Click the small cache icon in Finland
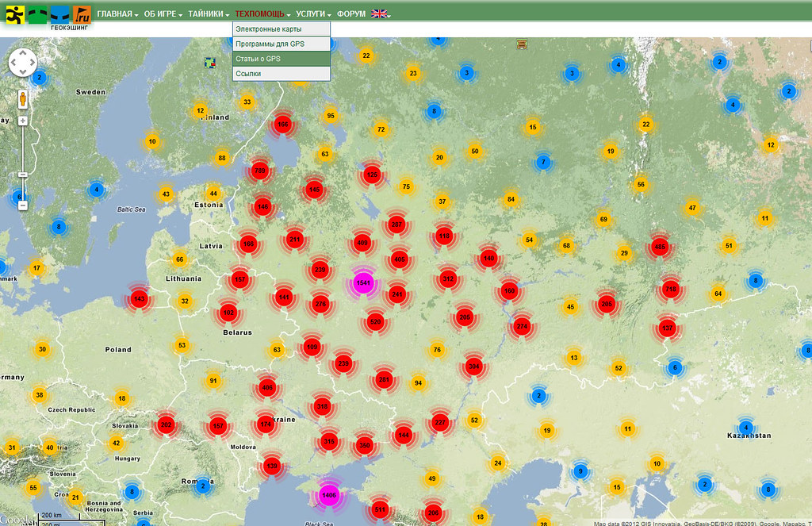 pos(209,61)
